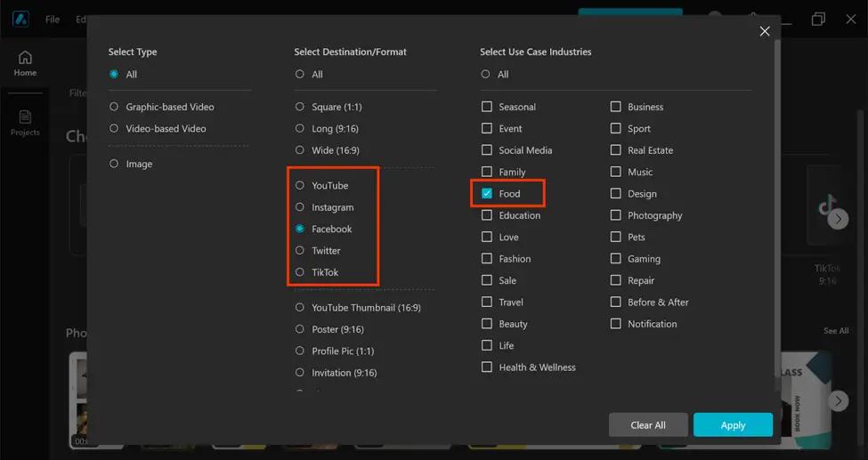Tick the Before & After checkbox
Screen dimensions: 868x460
pos(616,303)
